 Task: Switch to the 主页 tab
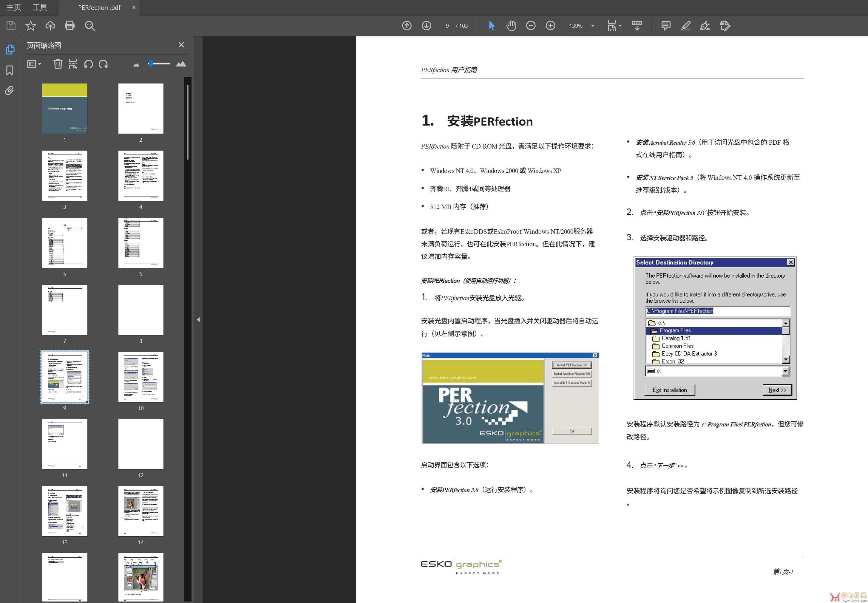[x=14, y=7]
